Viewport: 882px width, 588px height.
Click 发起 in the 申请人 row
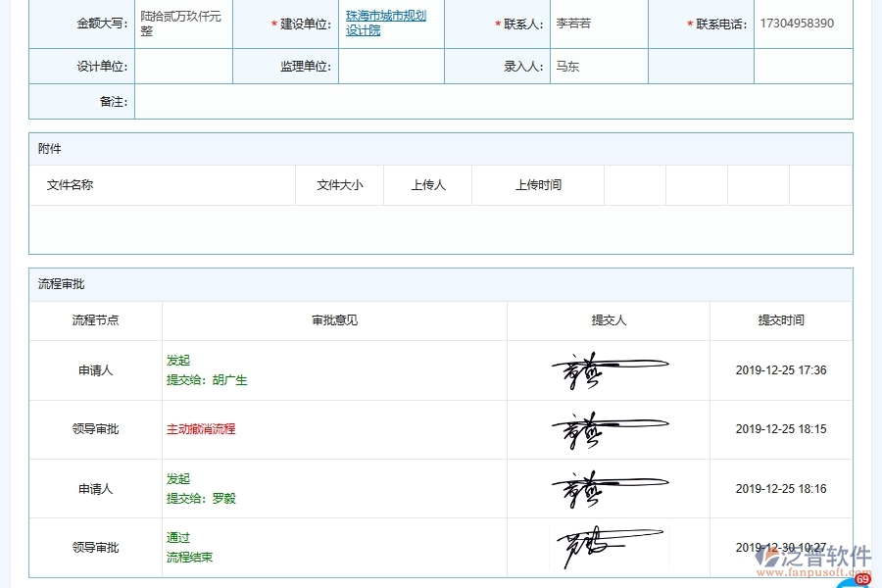178,361
